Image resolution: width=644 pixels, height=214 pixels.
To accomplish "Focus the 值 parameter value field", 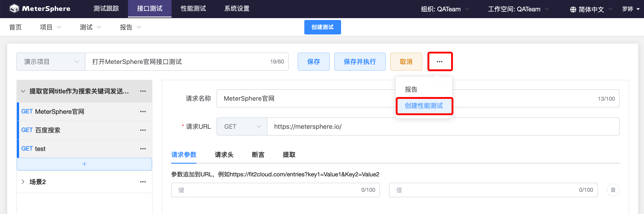I will tap(493, 190).
